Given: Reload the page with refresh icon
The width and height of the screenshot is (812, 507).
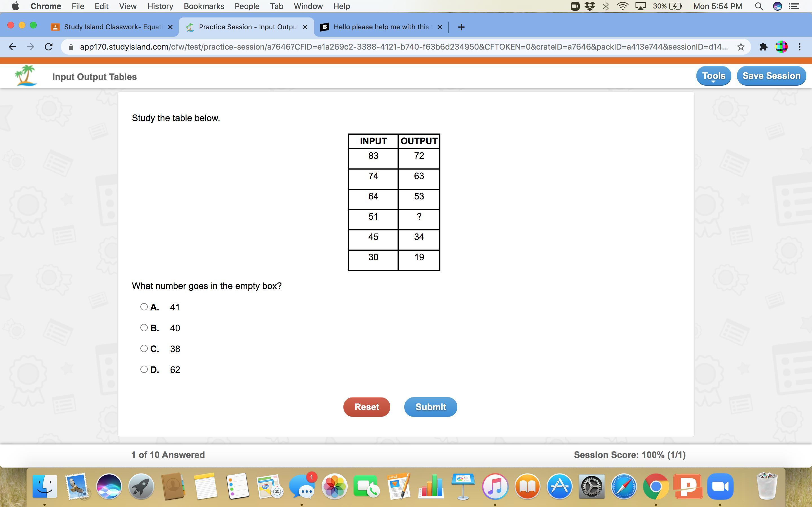Looking at the screenshot, I should [x=49, y=47].
